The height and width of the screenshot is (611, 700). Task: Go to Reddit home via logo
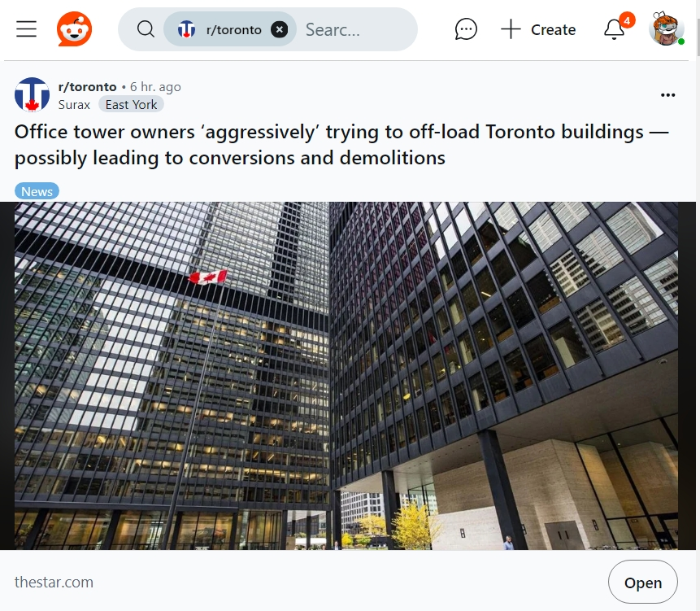tap(74, 29)
